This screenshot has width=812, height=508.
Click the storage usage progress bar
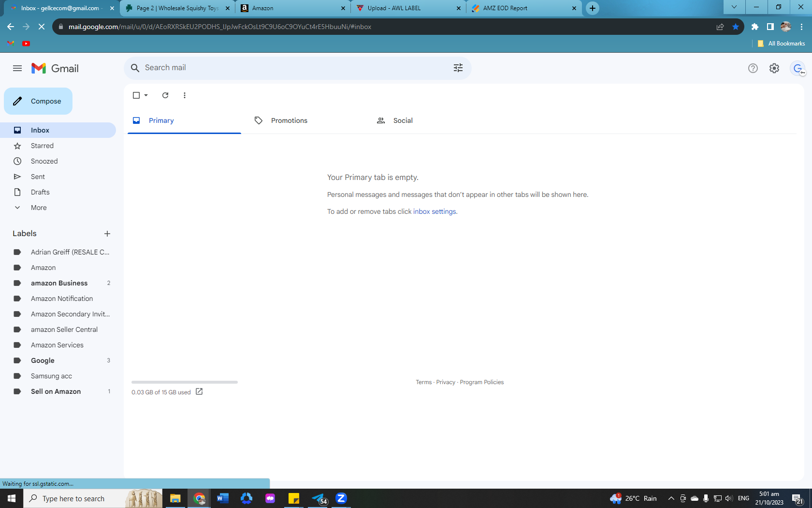185,382
